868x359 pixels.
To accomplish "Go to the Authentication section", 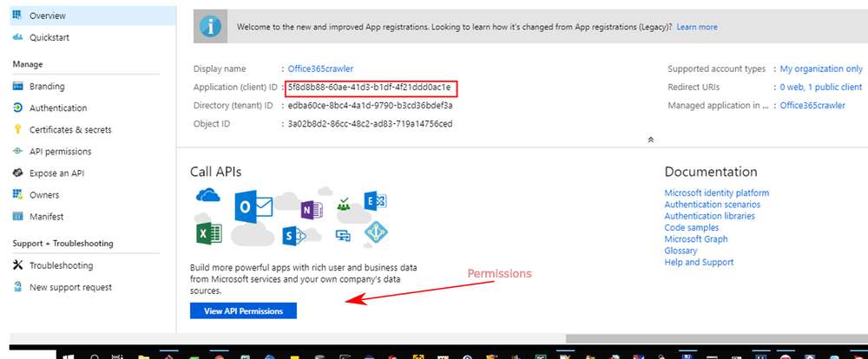I will [x=58, y=108].
